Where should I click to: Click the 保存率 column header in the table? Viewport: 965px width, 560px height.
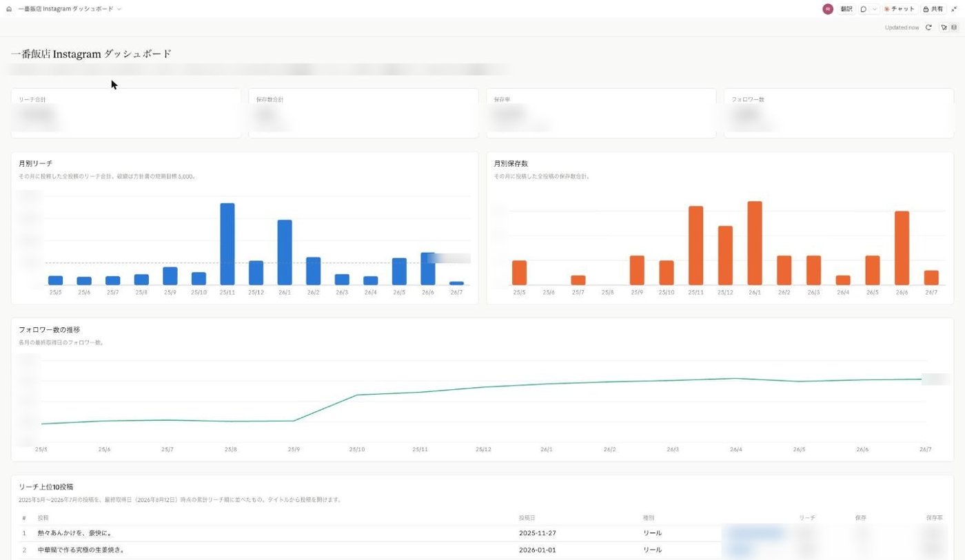(935, 517)
